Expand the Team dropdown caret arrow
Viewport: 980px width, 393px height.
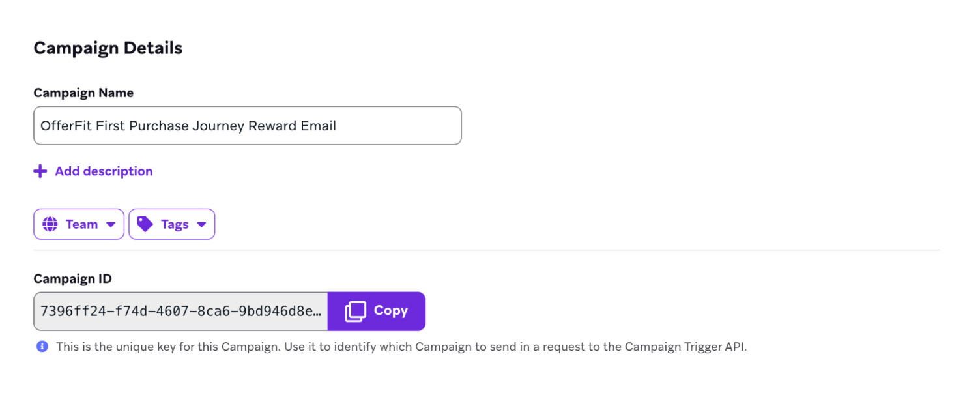click(x=111, y=224)
